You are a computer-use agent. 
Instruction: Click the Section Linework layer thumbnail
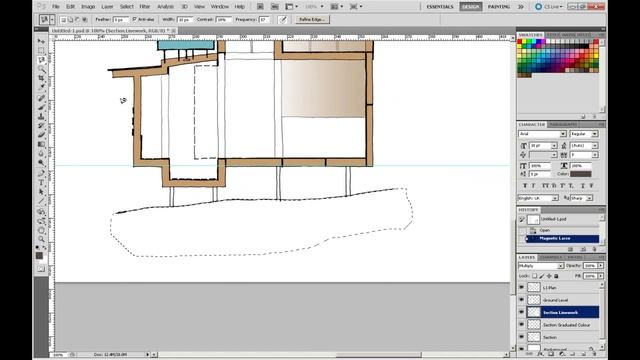pos(533,312)
